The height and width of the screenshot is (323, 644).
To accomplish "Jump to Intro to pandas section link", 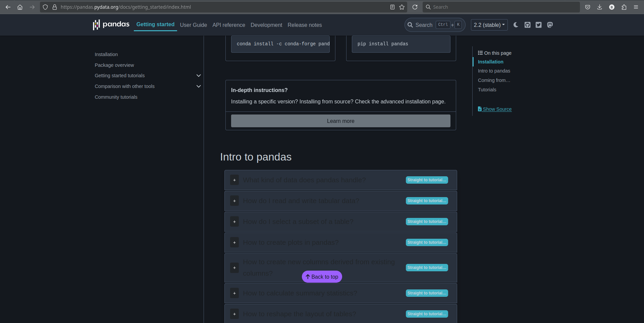I will click(x=494, y=71).
